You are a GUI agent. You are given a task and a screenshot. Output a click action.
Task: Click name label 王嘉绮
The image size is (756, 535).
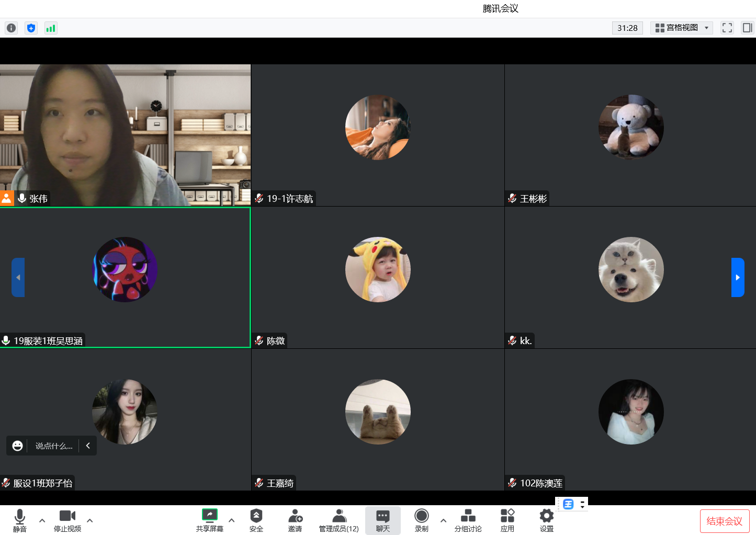click(x=280, y=483)
